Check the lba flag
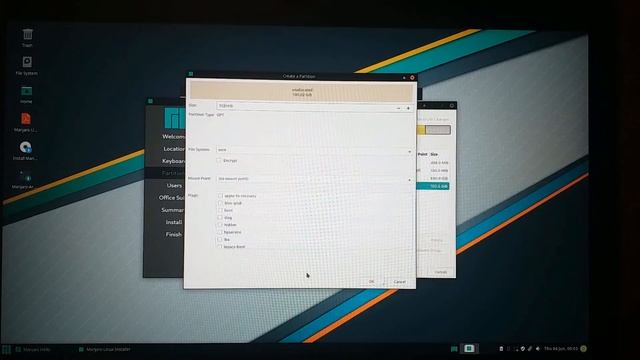 (x=220, y=239)
